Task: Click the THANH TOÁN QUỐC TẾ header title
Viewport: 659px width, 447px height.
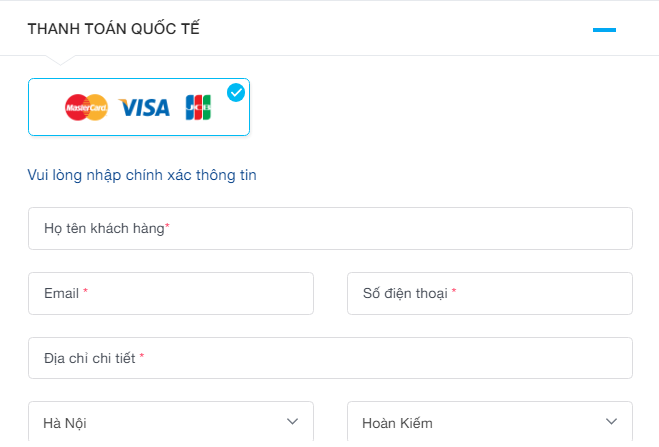Action: pyautogui.click(x=114, y=29)
